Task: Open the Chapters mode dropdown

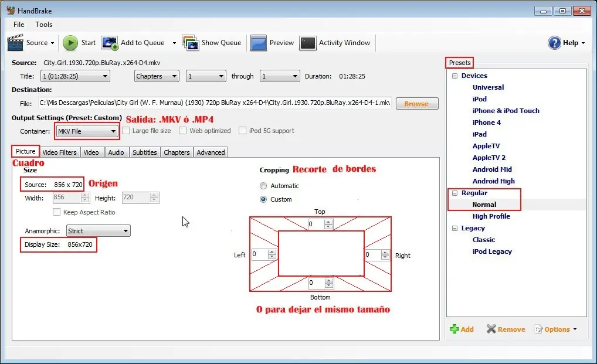Action: pyautogui.click(x=157, y=76)
